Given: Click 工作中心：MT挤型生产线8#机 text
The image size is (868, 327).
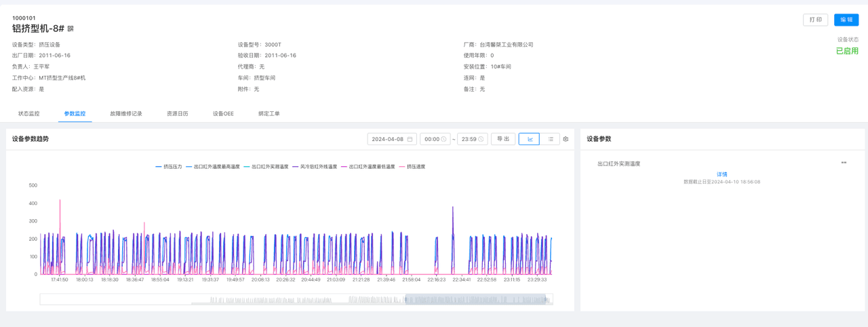Looking at the screenshot, I should (x=49, y=78).
